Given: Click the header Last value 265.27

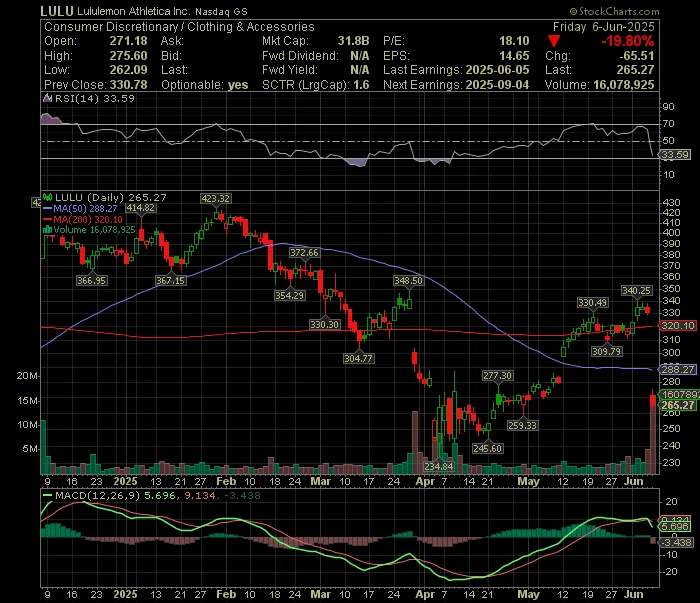Looking at the screenshot, I should pyautogui.click(x=635, y=70).
